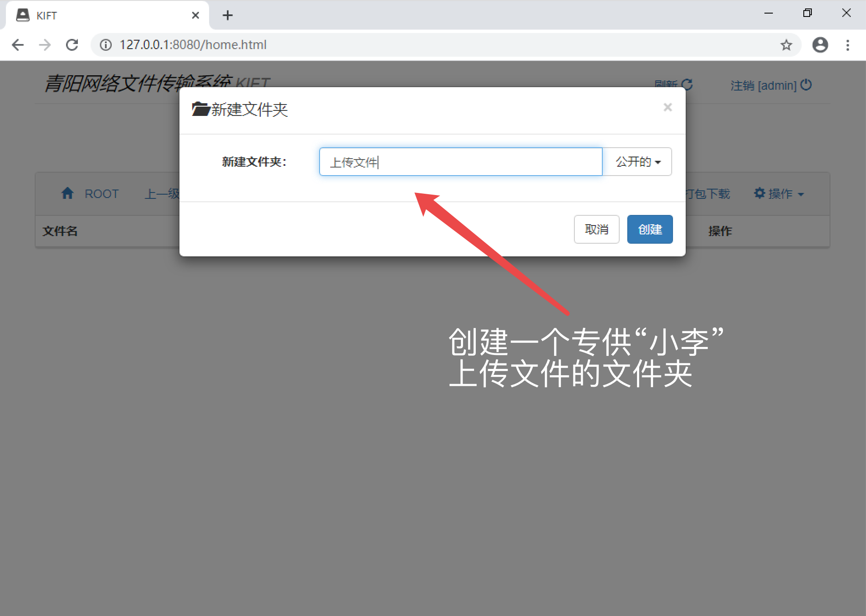The width and height of the screenshot is (866, 616).
Task: Close the 新建文件夹 dialog with X
Action: [x=667, y=107]
